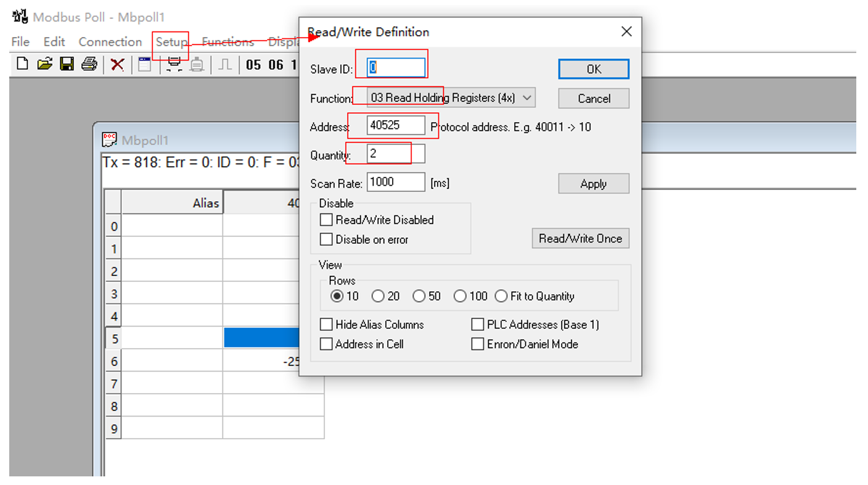Click the highlighted blue cell in row 5

pos(261,338)
